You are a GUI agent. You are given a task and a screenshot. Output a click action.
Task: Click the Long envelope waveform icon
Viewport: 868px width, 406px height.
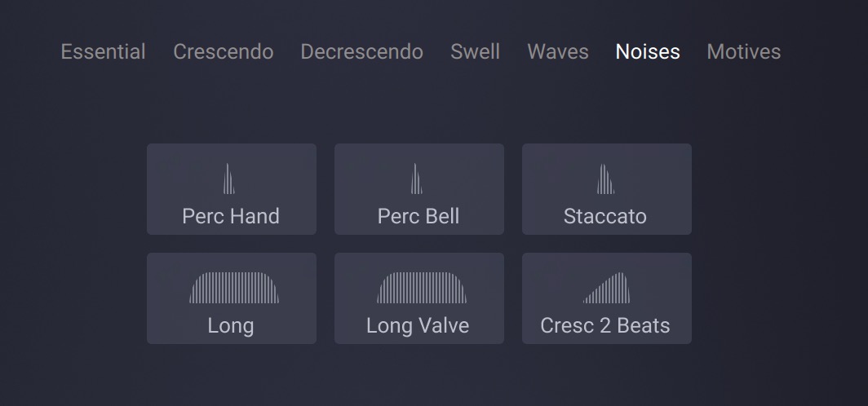coord(234,288)
